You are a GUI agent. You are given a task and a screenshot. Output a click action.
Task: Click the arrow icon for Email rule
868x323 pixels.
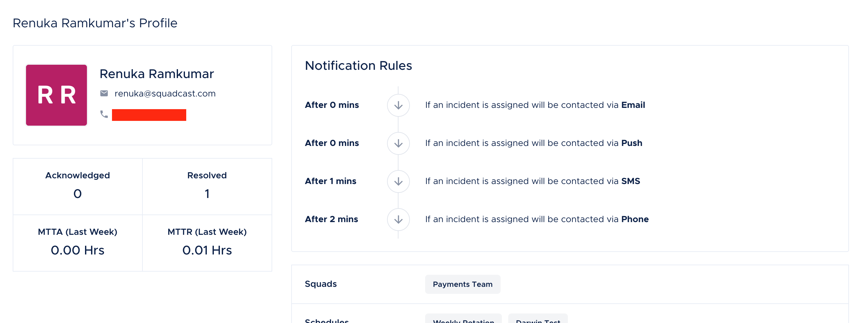point(398,105)
